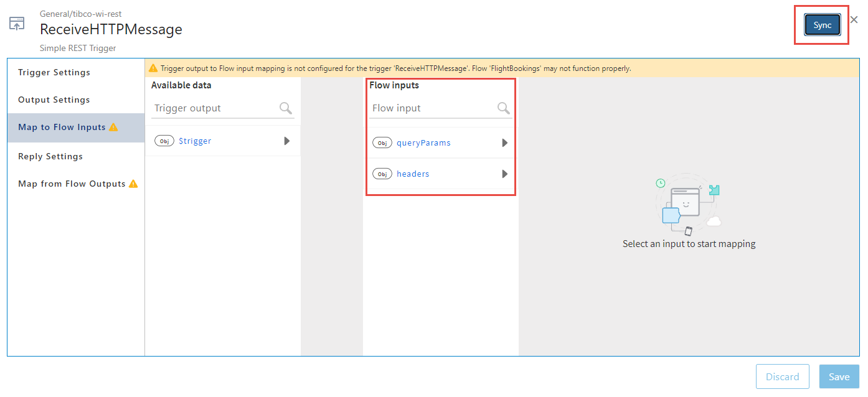This screenshot has width=868, height=397.
Task: Expand the queryParams flow input
Action: 505,143
